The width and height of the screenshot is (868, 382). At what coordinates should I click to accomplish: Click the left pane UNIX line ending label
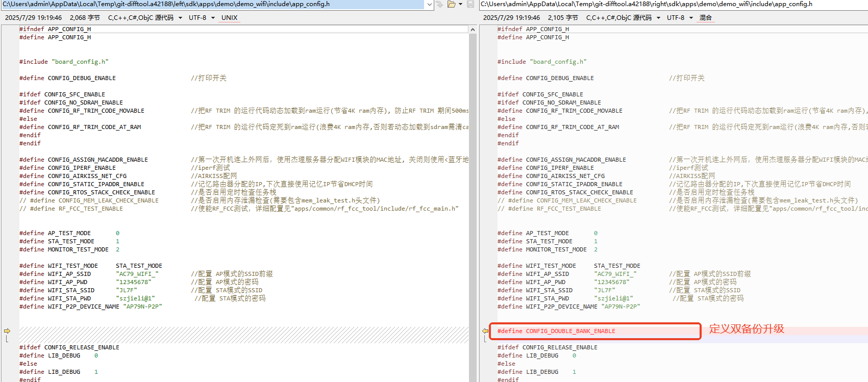point(229,18)
